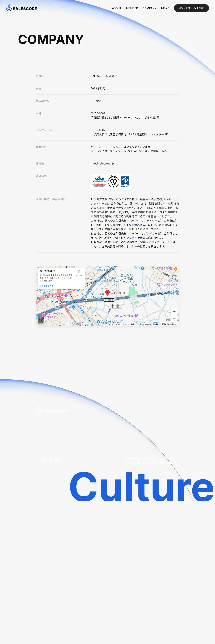Click the JOIN US 採用情報 button
Screen dimensions: 215x644
point(191,8)
